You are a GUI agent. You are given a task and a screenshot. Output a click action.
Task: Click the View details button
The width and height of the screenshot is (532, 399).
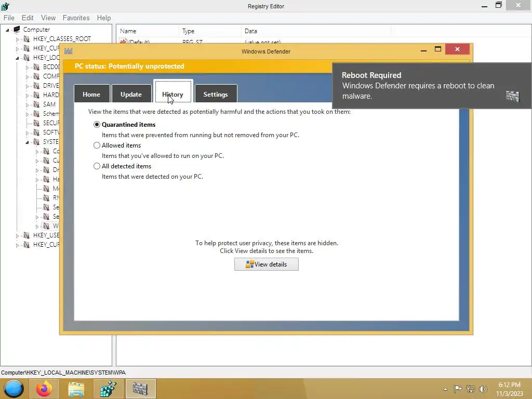click(x=267, y=264)
